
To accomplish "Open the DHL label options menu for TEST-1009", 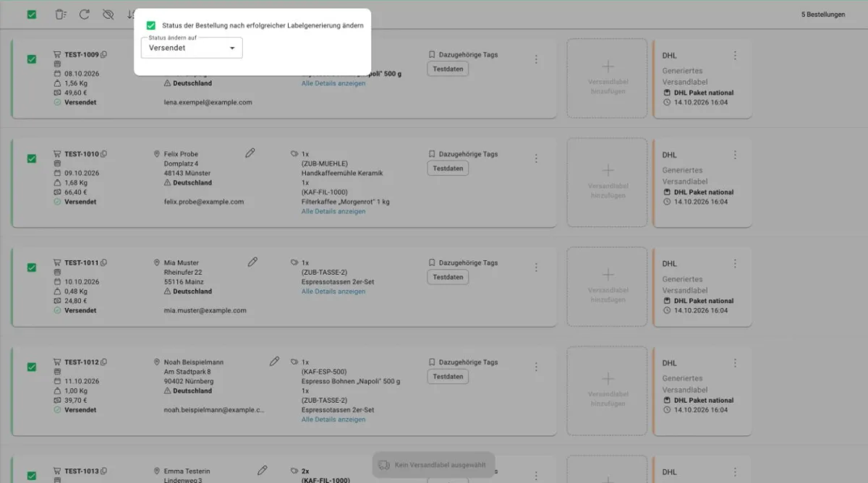I will 735,56.
